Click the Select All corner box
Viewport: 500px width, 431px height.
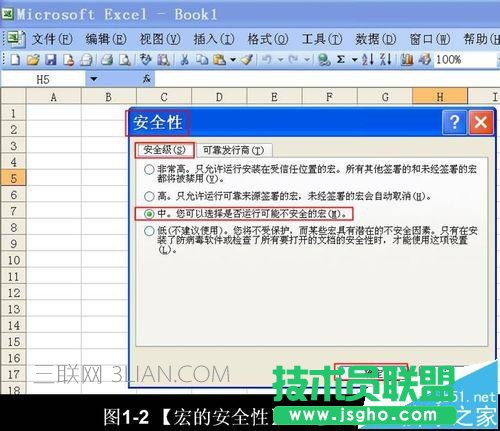point(13,97)
